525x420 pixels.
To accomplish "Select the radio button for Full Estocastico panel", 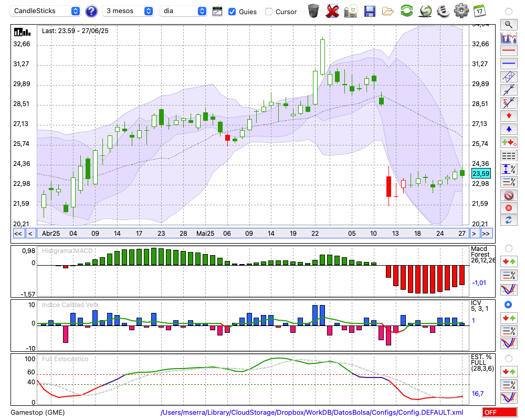I will [x=509, y=359].
